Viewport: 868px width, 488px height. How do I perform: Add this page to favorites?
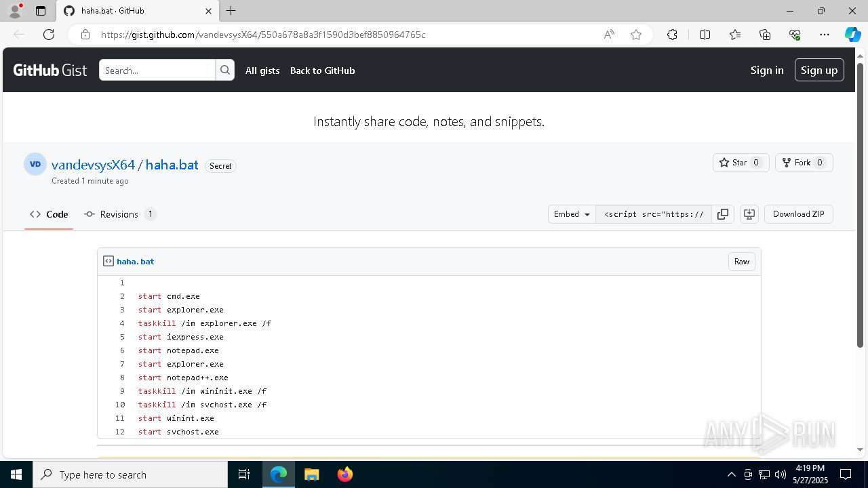[636, 35]
